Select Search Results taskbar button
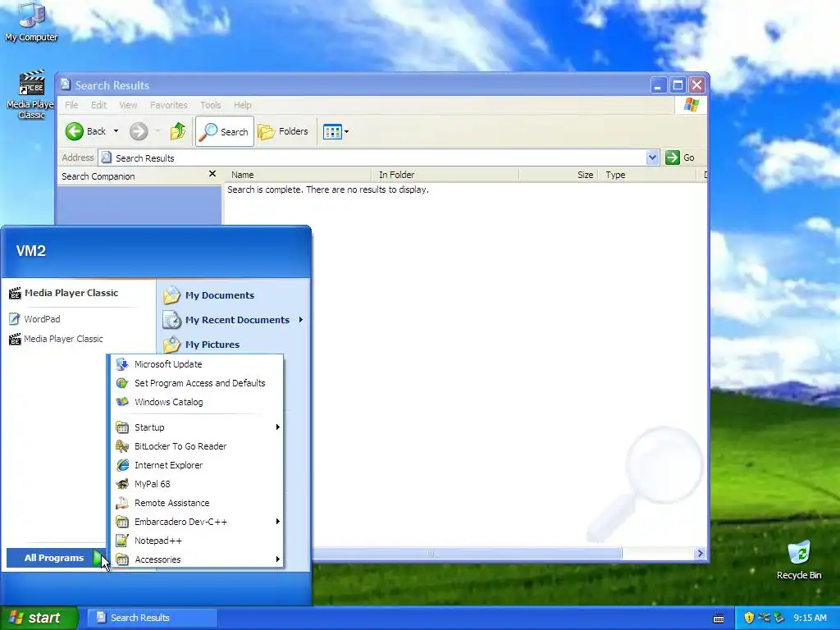This screenshot has width=840, height=630. (x=152, y=618)
